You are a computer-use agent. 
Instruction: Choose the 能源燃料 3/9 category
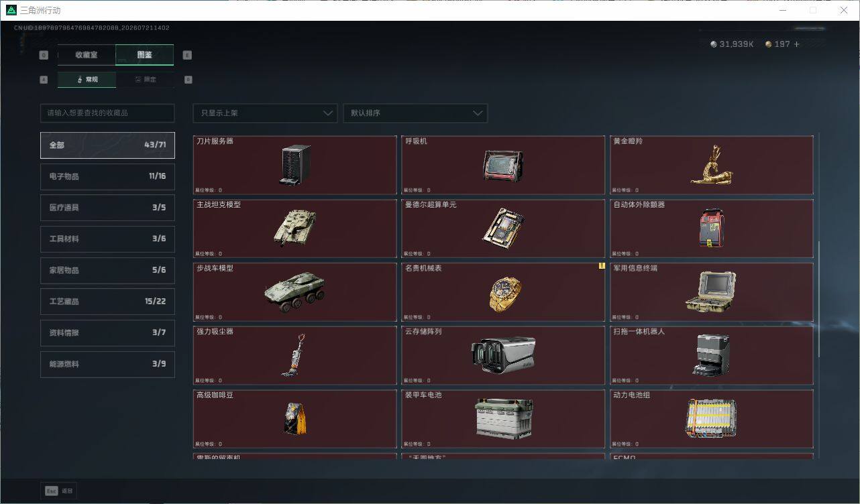pyautogui.click(x=107, y=364)
